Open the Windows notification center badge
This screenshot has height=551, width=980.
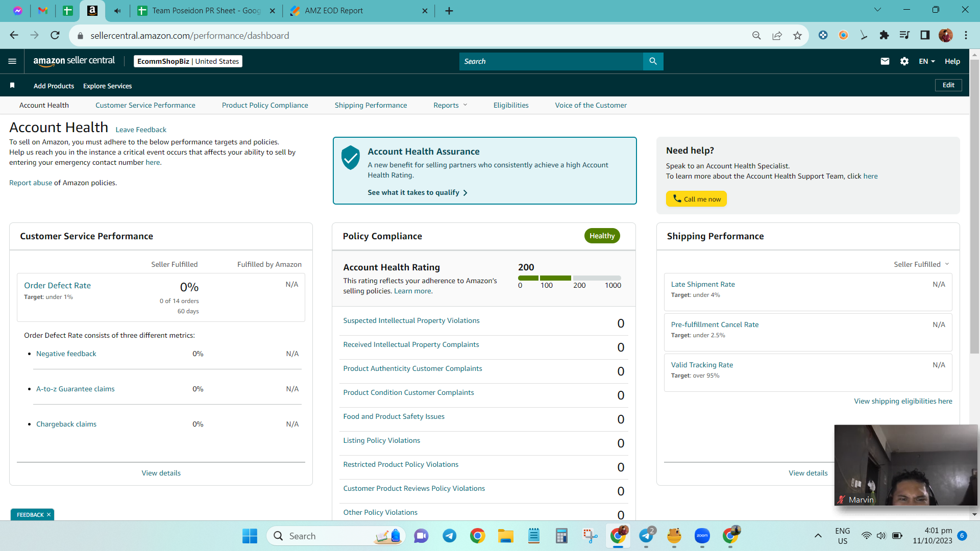tap(962, 536)
